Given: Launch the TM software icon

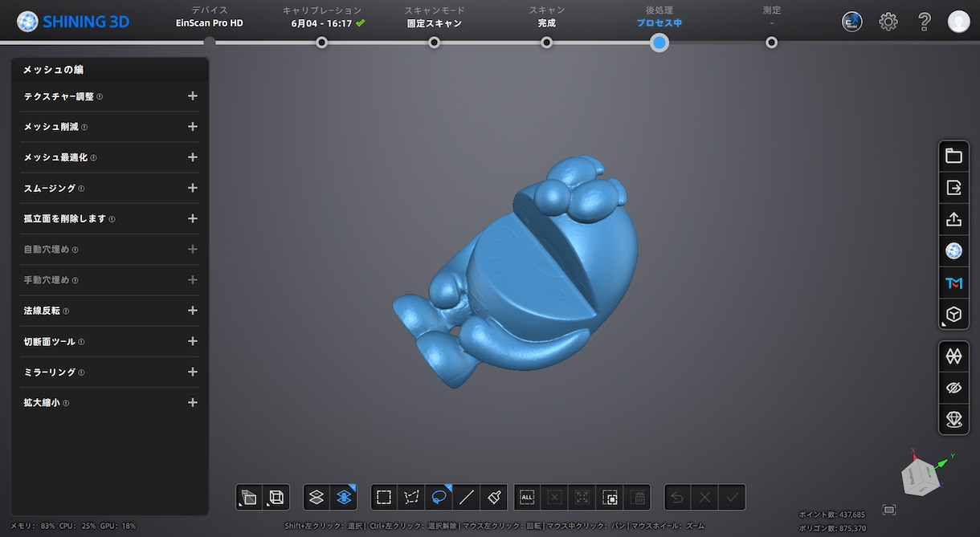Looking at the screenshot, I should [953, 283].
